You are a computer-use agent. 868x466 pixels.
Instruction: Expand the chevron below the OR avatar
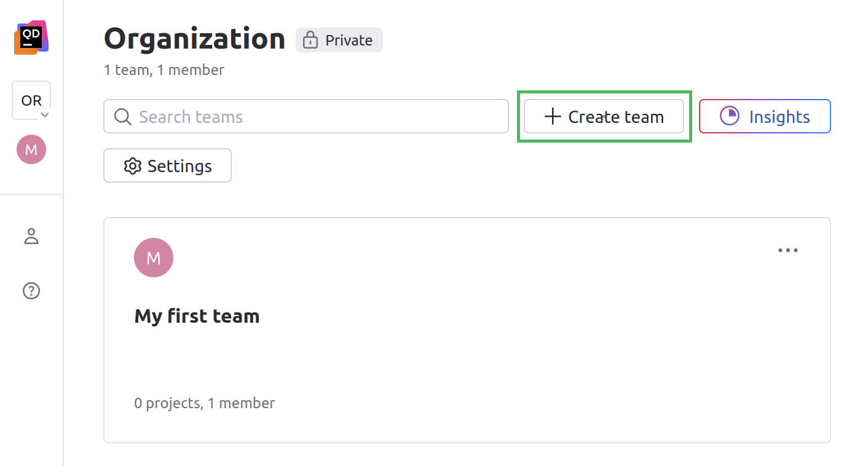pos(45,115)
